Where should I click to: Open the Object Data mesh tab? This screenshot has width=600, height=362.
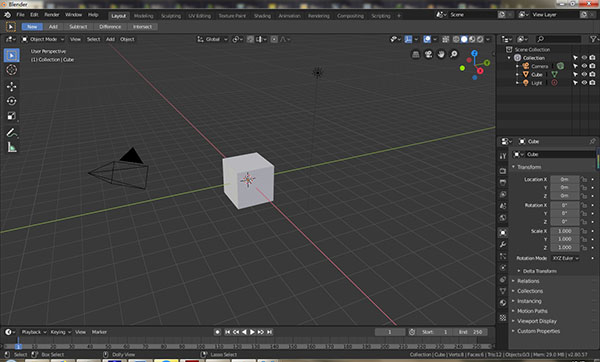click(503, 291)
